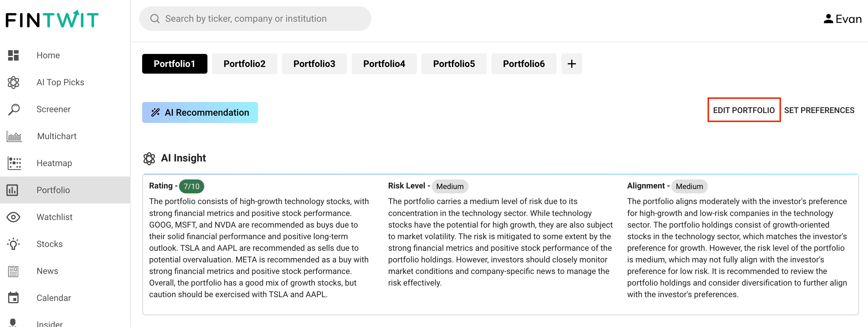Open the Home menu item
868x327 pixels.
65,55
